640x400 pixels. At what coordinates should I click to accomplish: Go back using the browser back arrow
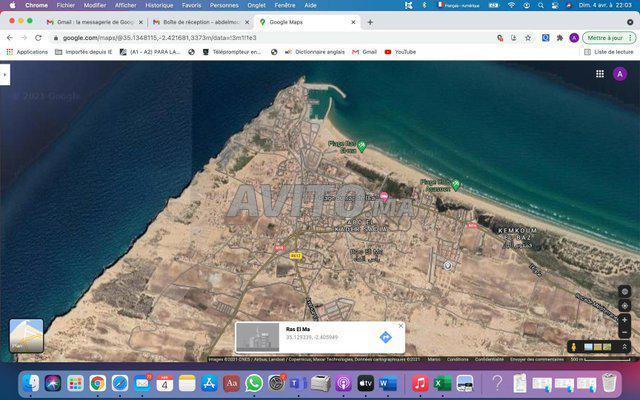coord(10,38)
